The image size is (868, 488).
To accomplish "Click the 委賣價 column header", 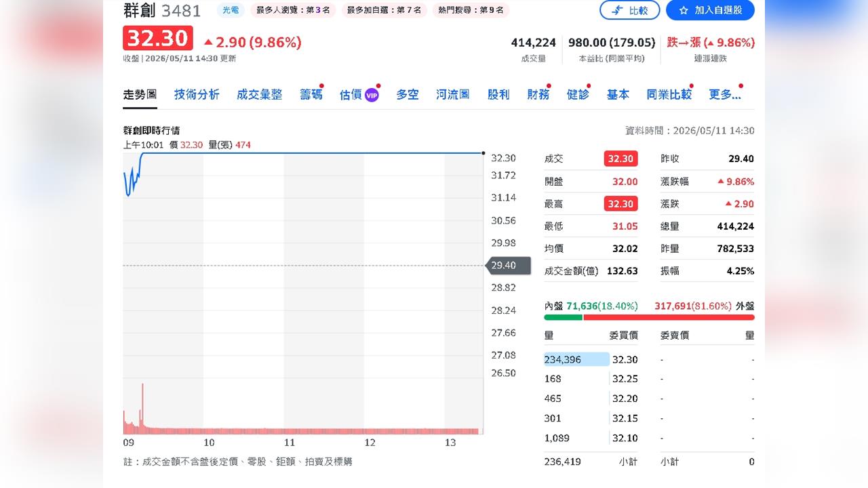I will pos(675,335).
